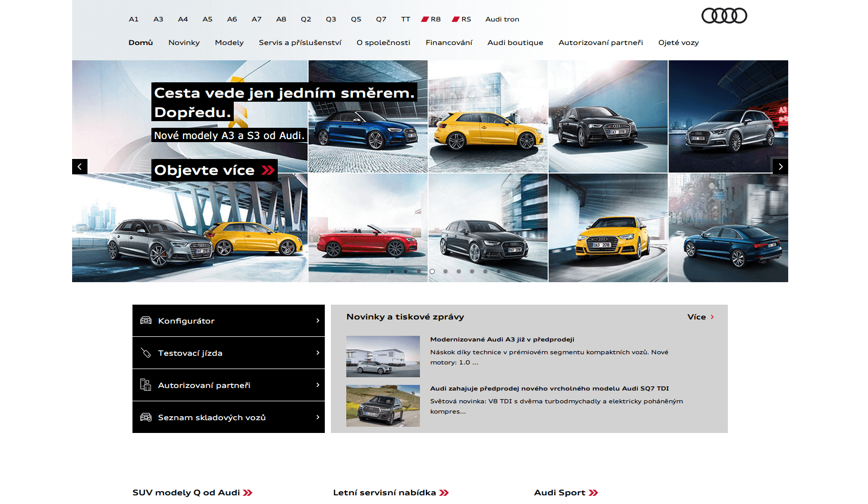Screen dimensions: 868x504
Task: Open Letní servisní nabídka link
Action: coord(391,493)
